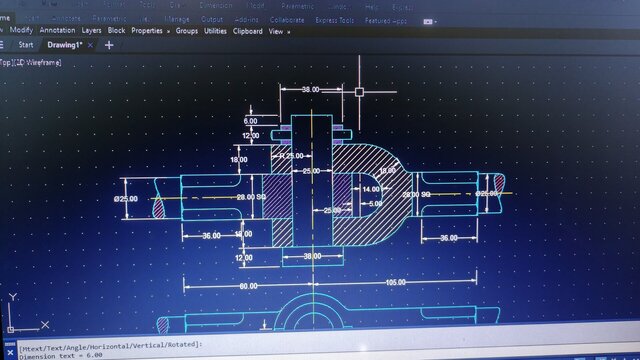The image size is (640, 360).
Task: Create a new drawing with plus icon
Action: [109, 45]
